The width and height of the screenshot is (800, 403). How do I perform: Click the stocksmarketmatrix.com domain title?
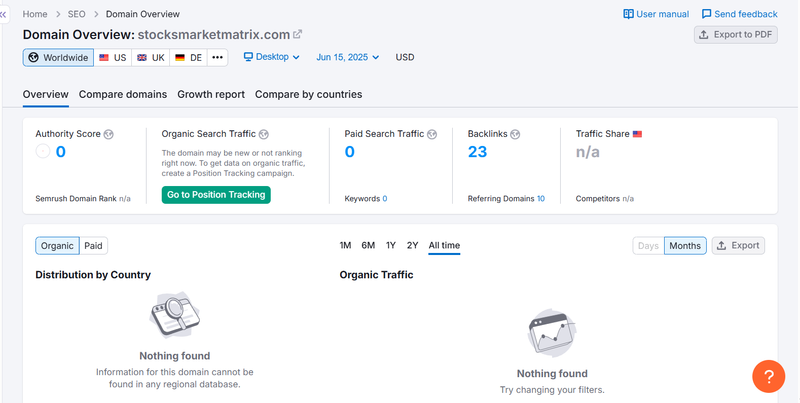pyautogui.click(x=214, y=34)
